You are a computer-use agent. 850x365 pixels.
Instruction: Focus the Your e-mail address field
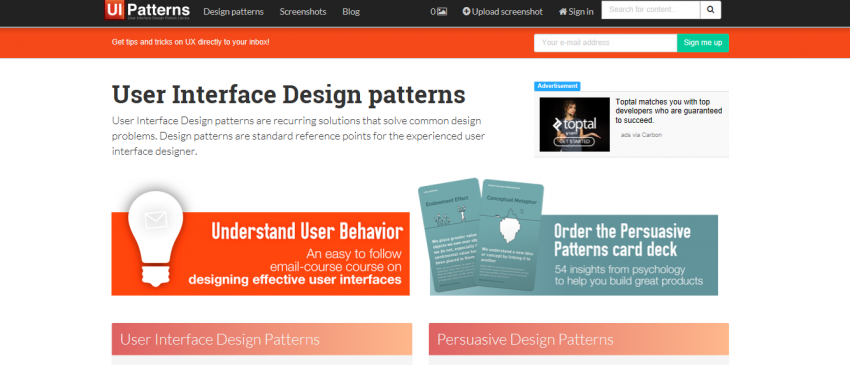tap(606, 43)
